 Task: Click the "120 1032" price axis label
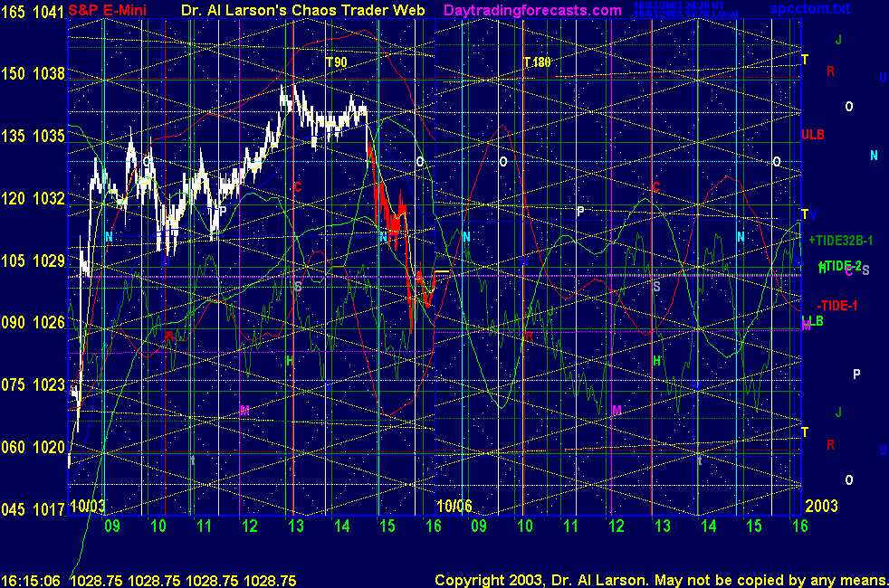[x=33, y=198]
